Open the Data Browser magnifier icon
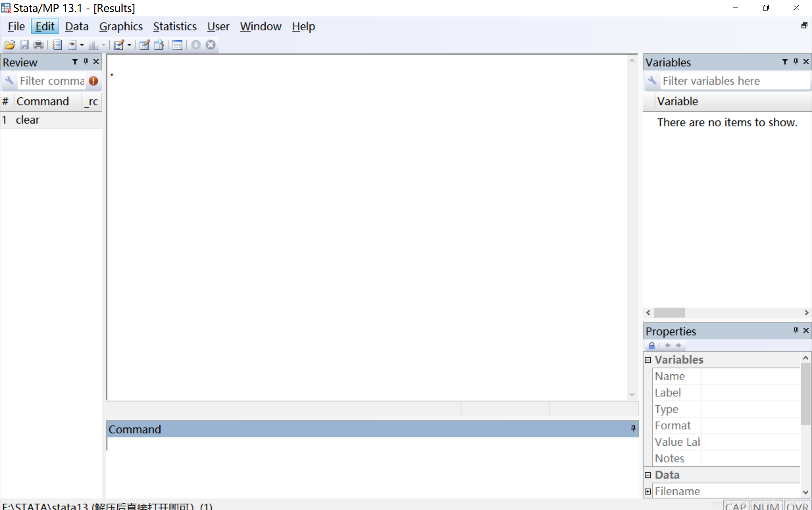 (159, 45)
